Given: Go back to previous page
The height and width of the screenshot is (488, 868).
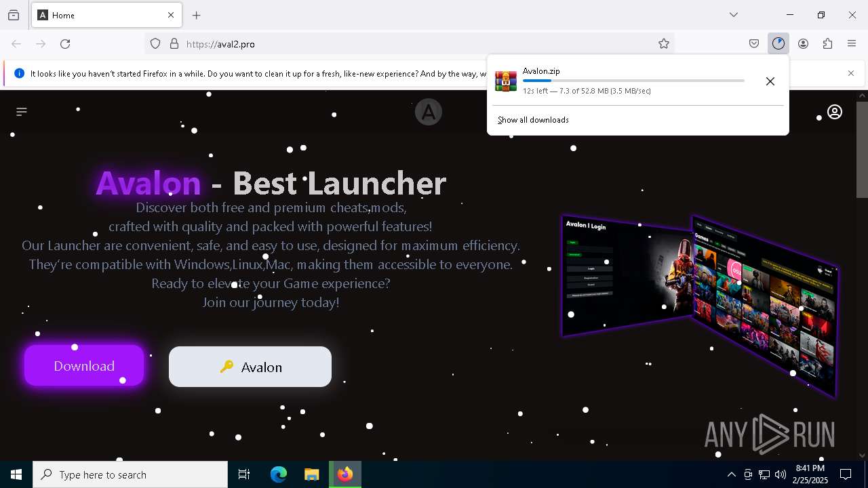Looking at the screenshot, I should [x=16, y=44].
